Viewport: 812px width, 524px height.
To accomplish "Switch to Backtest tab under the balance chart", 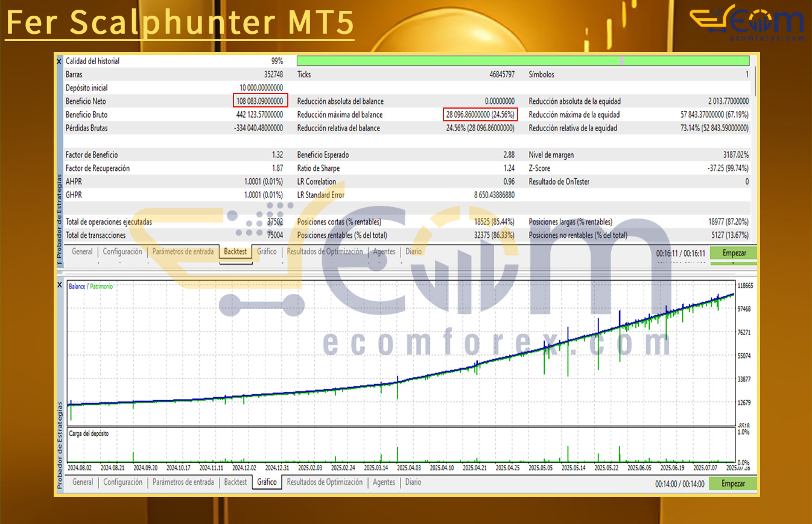I will (x=235, y=482).
